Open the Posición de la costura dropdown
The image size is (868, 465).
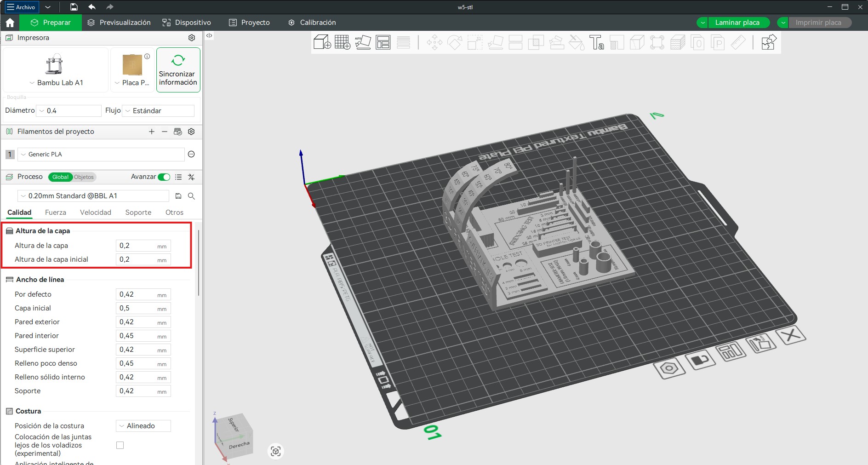143,426
